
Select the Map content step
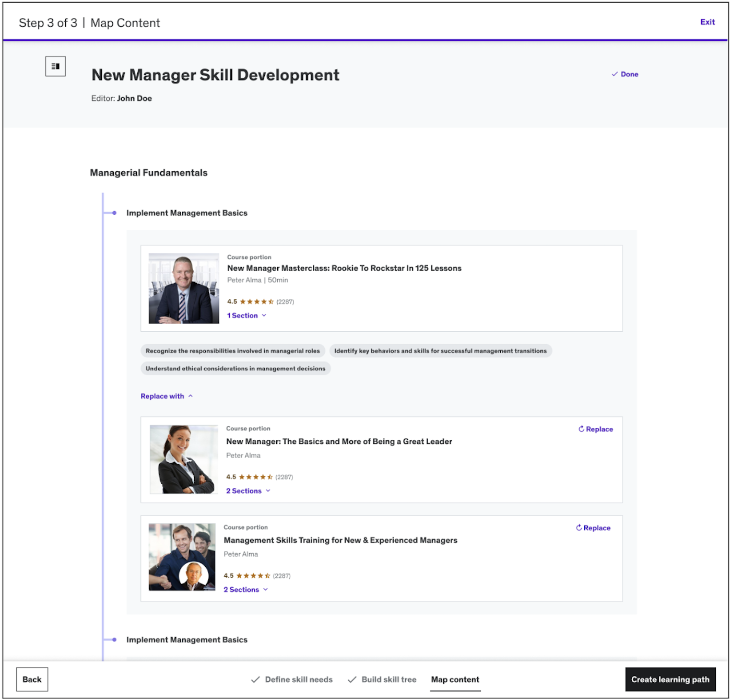[455, 680]
